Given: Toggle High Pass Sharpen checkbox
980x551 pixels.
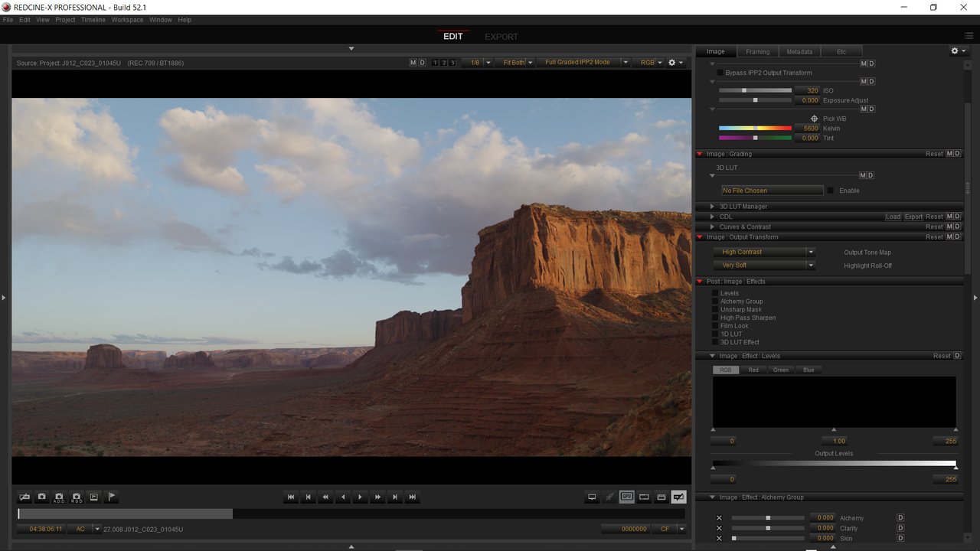Looking at the screenshot, I should (715, 318).
